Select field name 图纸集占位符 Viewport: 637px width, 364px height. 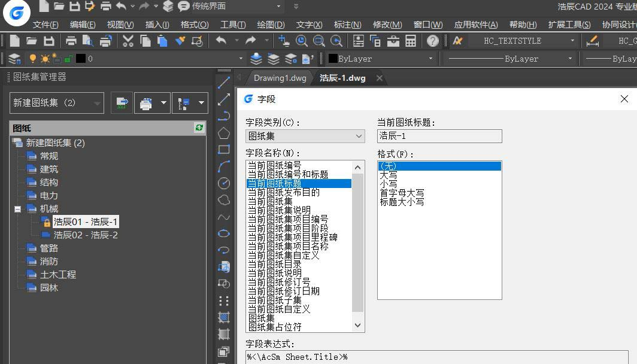click(x=275, y=327)
